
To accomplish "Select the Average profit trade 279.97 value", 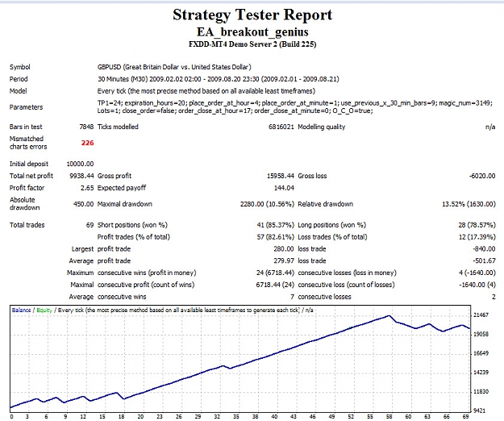I will pos(284,261).
